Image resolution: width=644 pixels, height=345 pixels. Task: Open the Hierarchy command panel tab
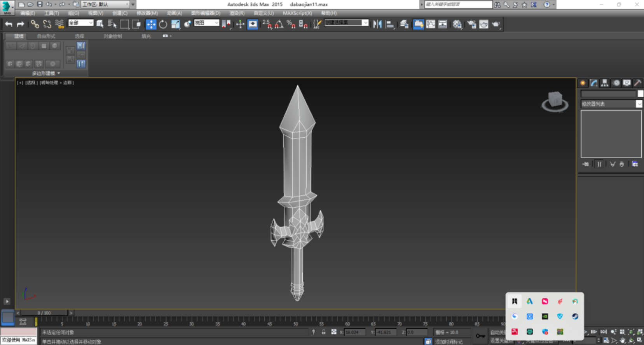(x=604, y=83)
